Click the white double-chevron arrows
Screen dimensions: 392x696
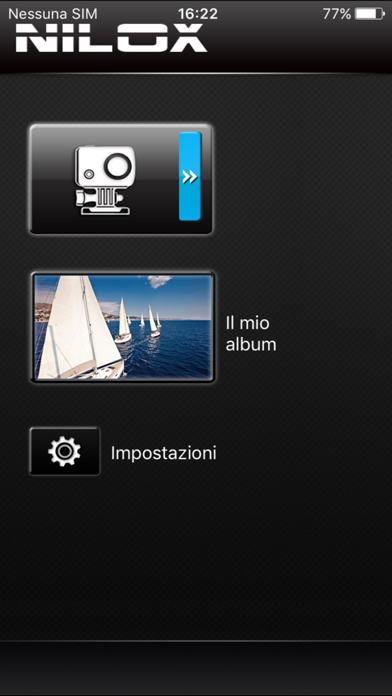point(190,176)
